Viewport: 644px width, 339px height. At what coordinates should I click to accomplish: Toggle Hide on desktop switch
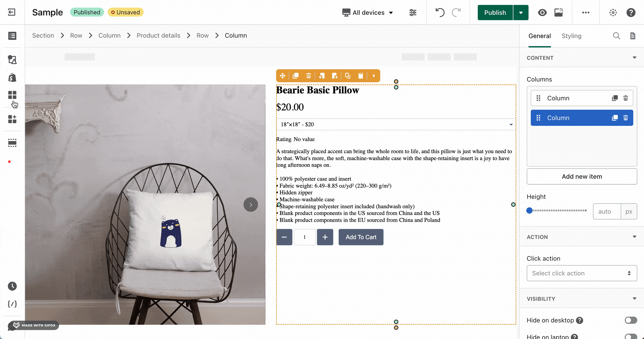pyautogui.click(x=631, y=320)
